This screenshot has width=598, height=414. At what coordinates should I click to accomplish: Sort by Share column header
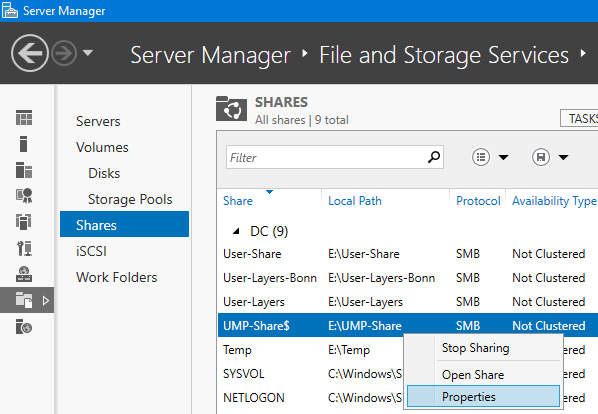tap(238, 201)
